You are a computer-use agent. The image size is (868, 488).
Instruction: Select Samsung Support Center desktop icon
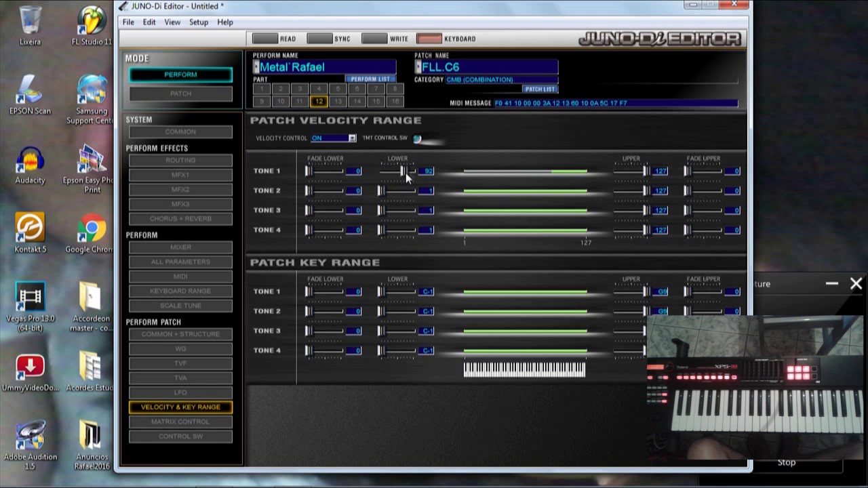92,100
